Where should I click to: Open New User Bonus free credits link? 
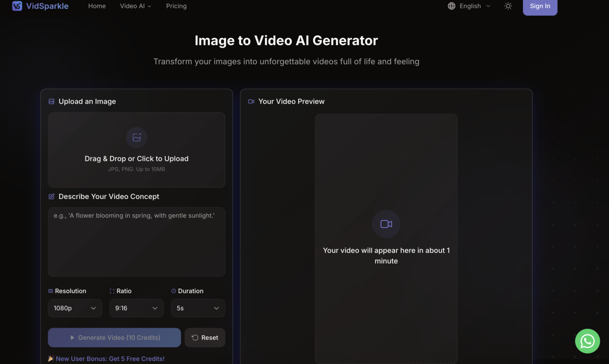[110, 359]
